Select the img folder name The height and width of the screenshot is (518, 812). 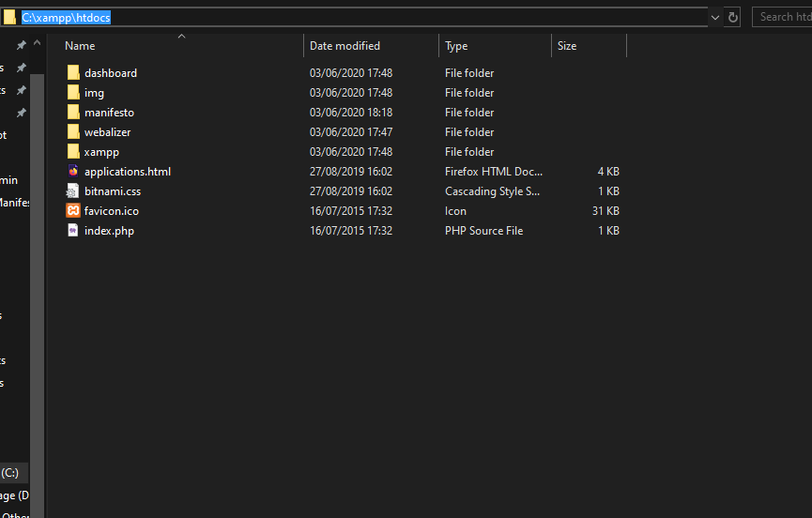click(94, 93)
